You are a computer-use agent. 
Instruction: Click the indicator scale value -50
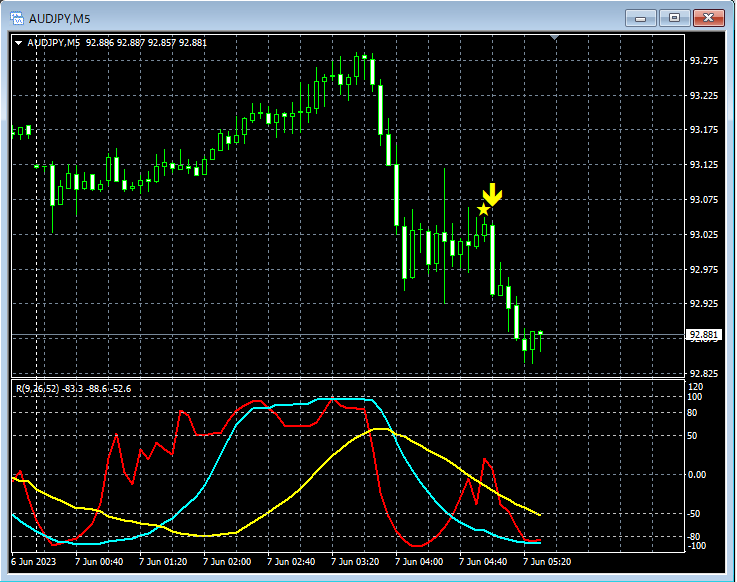[x=694, y=514]
